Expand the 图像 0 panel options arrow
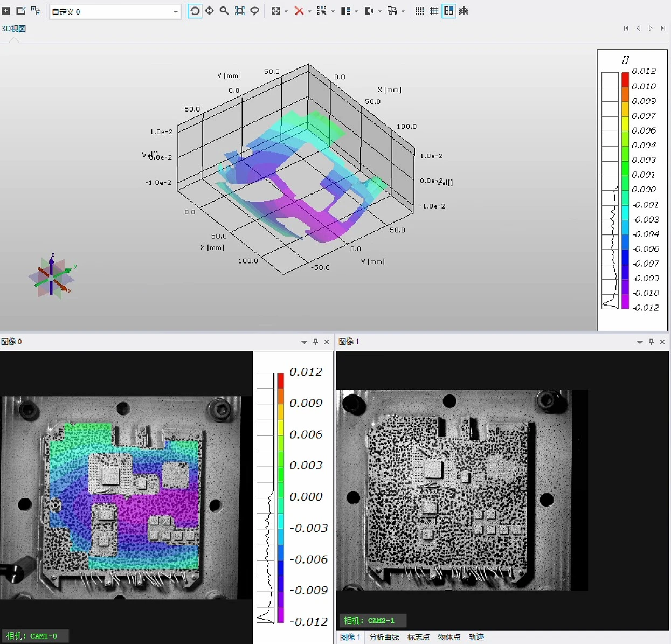This screenshot has width=671, height=644. pos(304,342)
